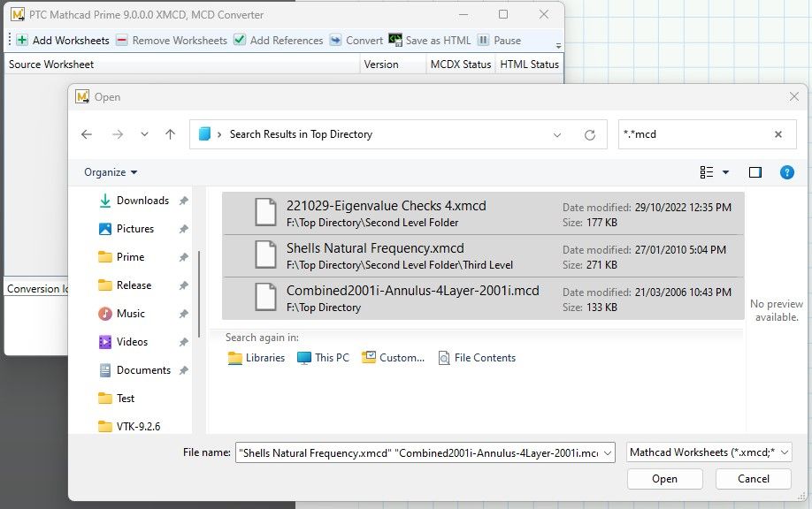This screenshot has width=812, height=509.
Task: Clear the search box text
Action: tap(778, 134)
